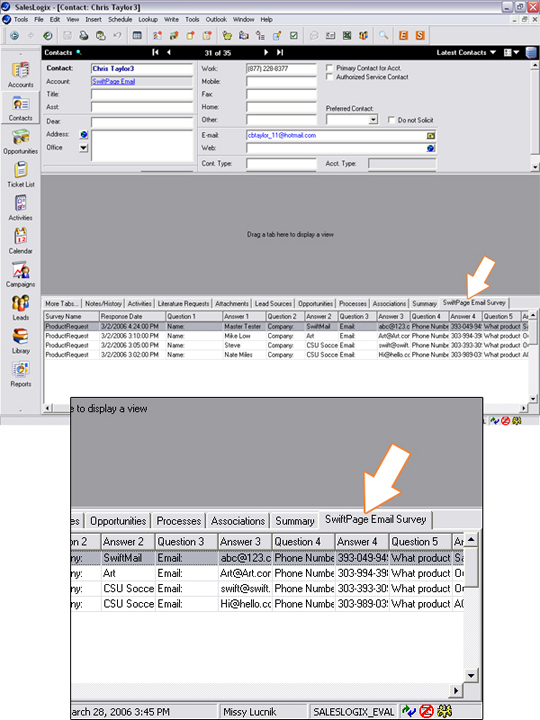Open the Reports sidebar icon
The width and height of the screenshot is (540, 720).
point(21,374)
